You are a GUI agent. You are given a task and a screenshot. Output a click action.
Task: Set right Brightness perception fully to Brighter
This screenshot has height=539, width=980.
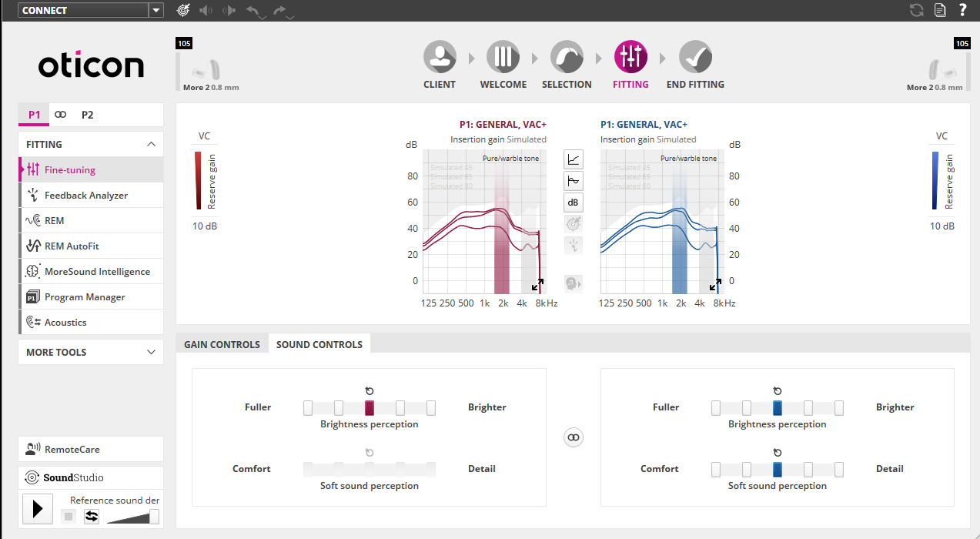point(839,408)
